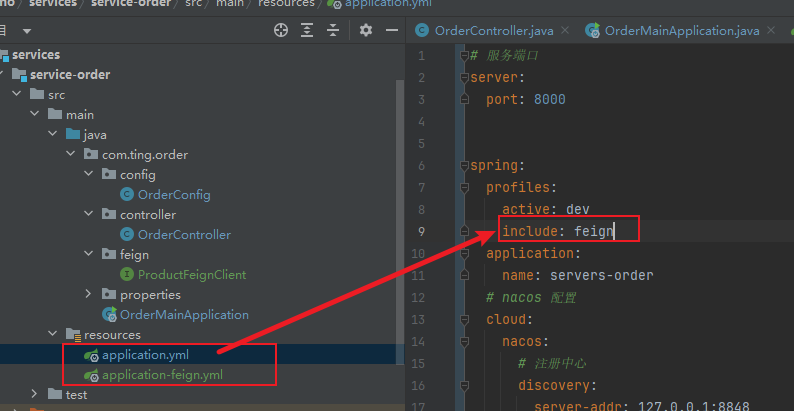Click 'services' in the breadcrumb path
The width and height of the screenshot is (794, 411).
click(x=53, y=4)
